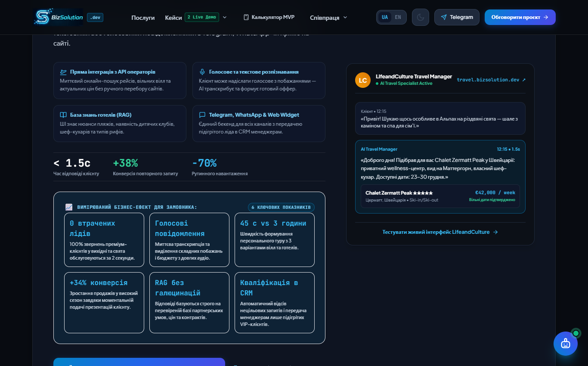Select the 45 с vs 3 години card
588x366 pixels.
[275, 240]
